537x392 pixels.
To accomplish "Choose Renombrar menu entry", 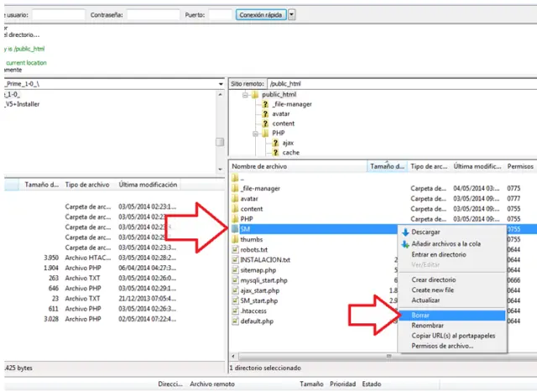I will coord(452,326).
